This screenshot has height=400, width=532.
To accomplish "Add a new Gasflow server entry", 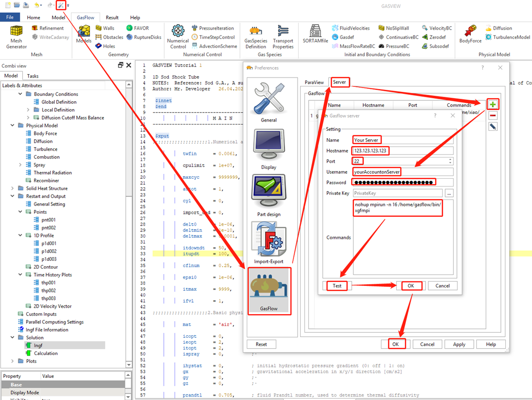I will pyautogui.click(x=493, y=105).
